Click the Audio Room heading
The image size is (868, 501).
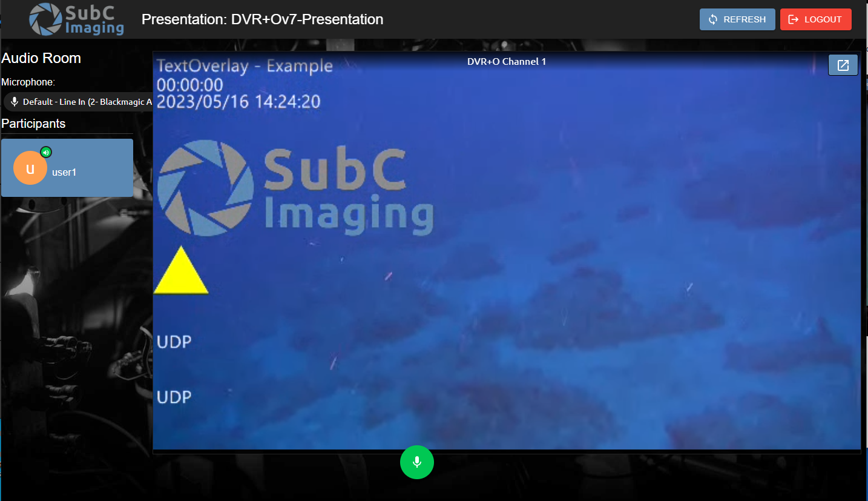[x=41, y=58]
